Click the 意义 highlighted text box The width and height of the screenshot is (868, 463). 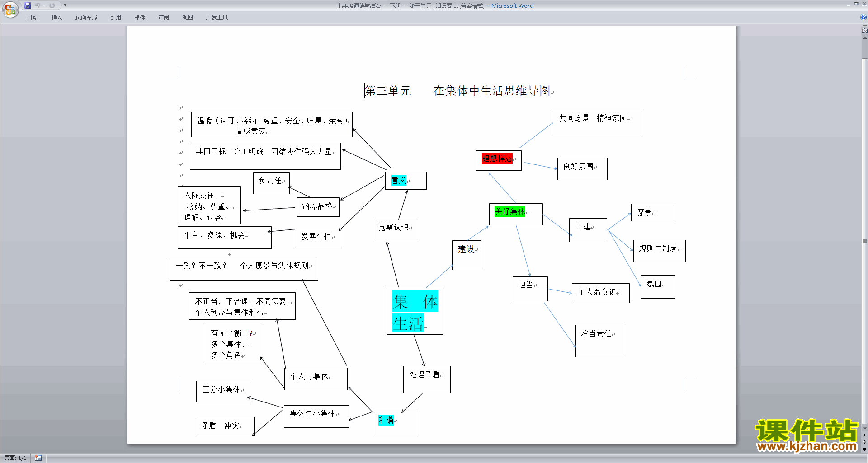pos(406,181)
